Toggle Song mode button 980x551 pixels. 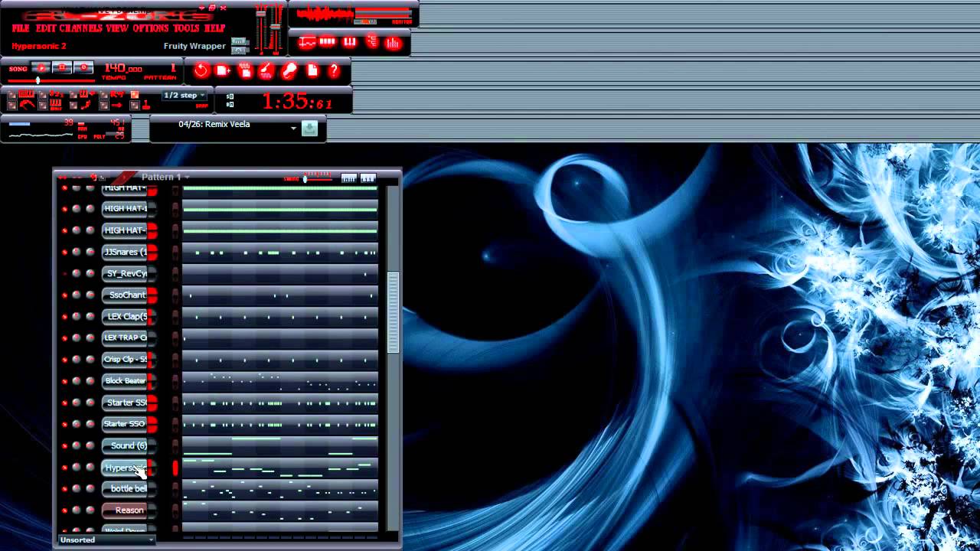18,69
